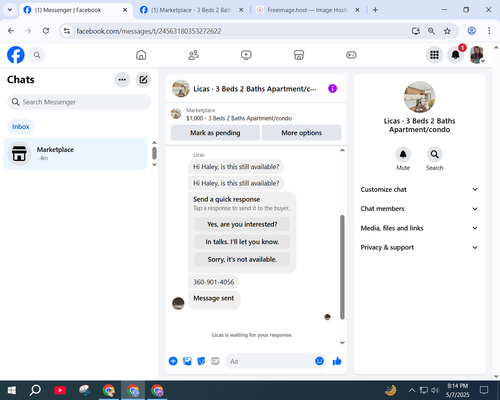Choose a sticker icon in composer
Screen dimensions: 500x400
point(201,361)
